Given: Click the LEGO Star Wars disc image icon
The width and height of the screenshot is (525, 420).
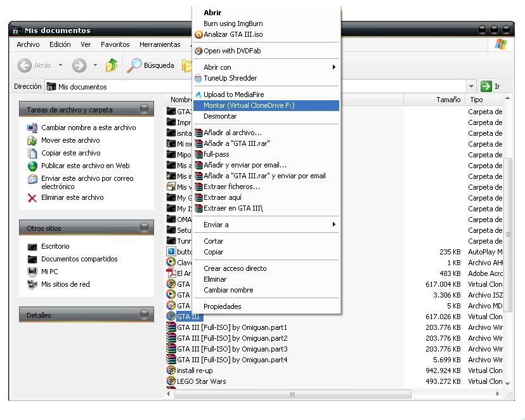Looking at the screenshot, I should (x=171, y=381).
